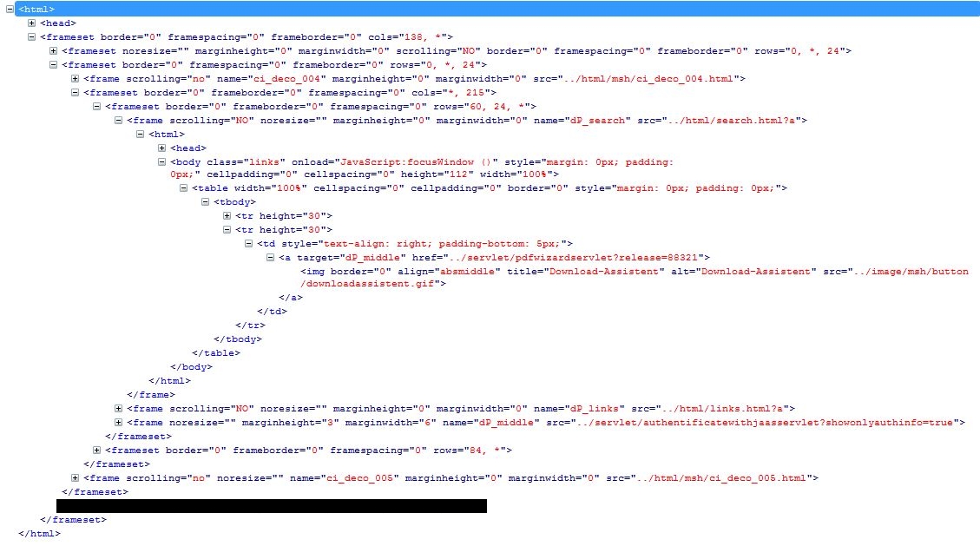The height and width of the screenshot is (546, 980).
Task: Expand the head node inside dP_search frame
Action: [162, 148]
